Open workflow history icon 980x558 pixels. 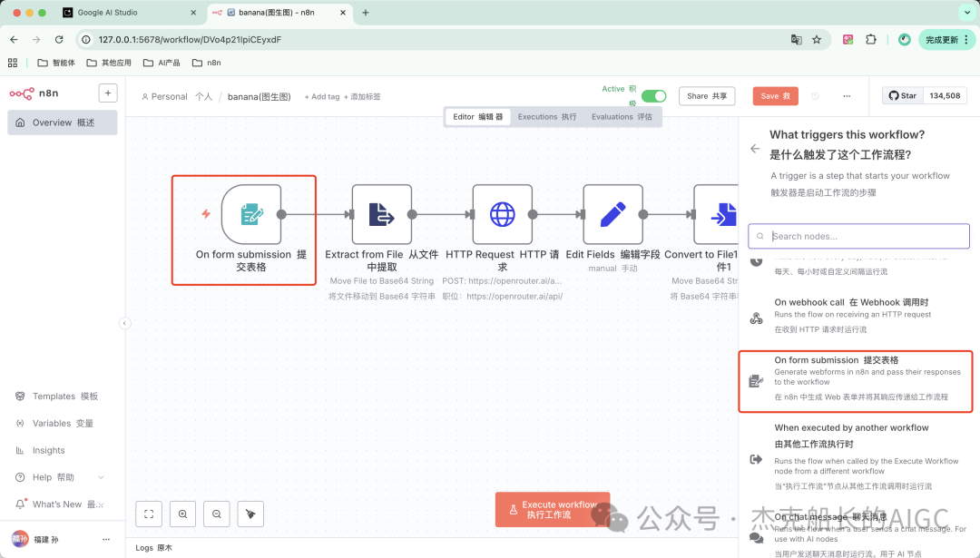pos(815,95)
